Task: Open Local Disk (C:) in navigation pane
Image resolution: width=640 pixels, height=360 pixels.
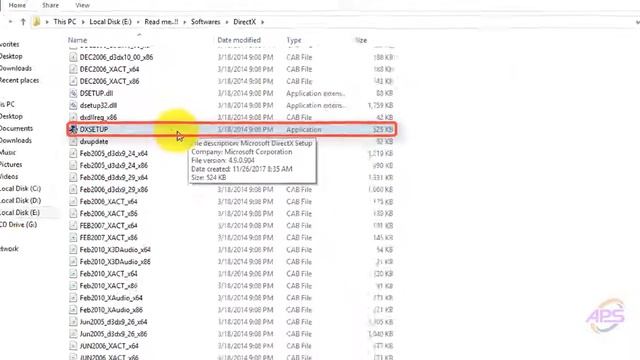Action: pos(20,189)
